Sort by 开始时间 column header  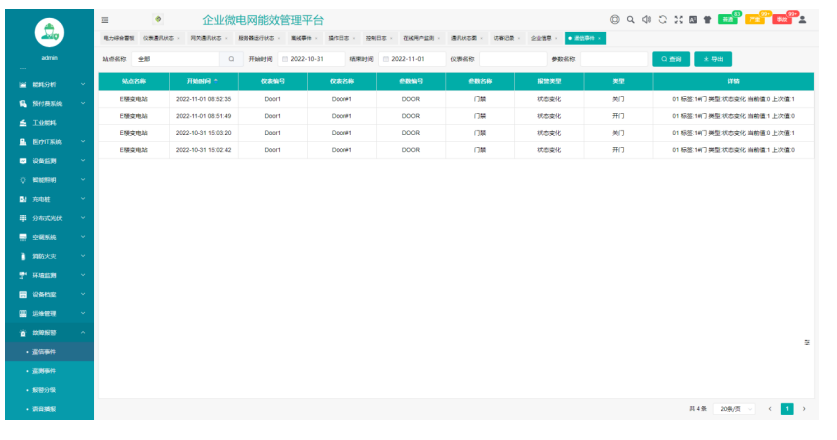[x=202, y=81]
